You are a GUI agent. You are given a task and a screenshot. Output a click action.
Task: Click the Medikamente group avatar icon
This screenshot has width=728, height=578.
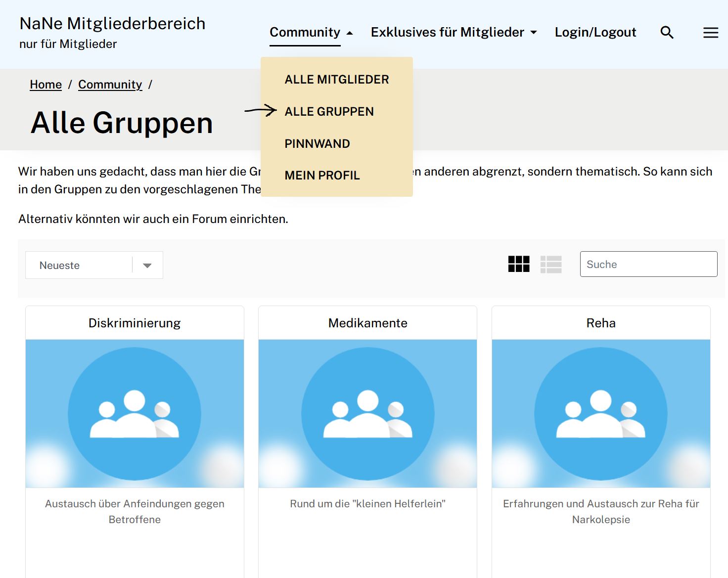coord(367,413)
